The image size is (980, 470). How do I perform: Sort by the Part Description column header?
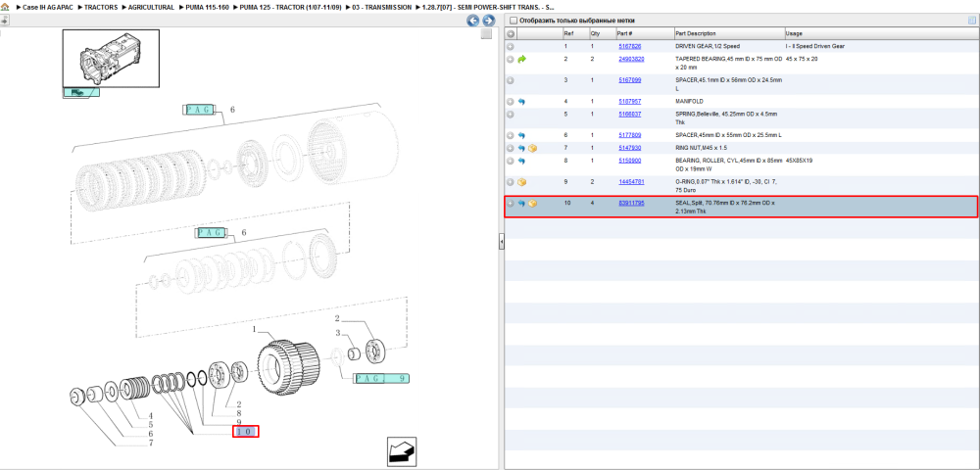pos(729,33)
